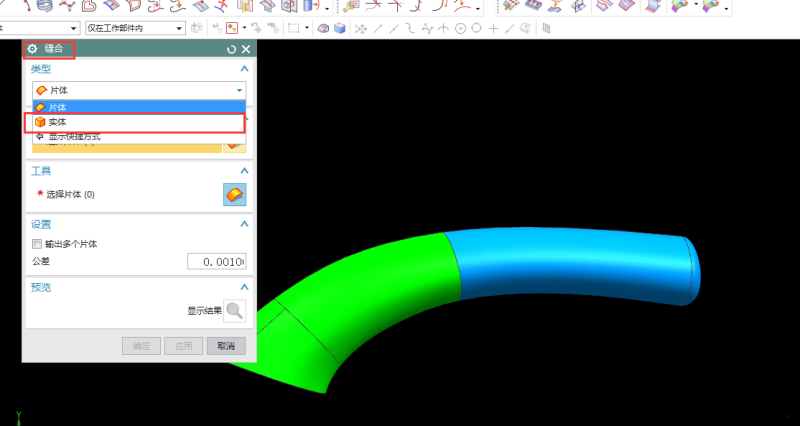Click the quadrant point snap circle icon

coord(477,28)
